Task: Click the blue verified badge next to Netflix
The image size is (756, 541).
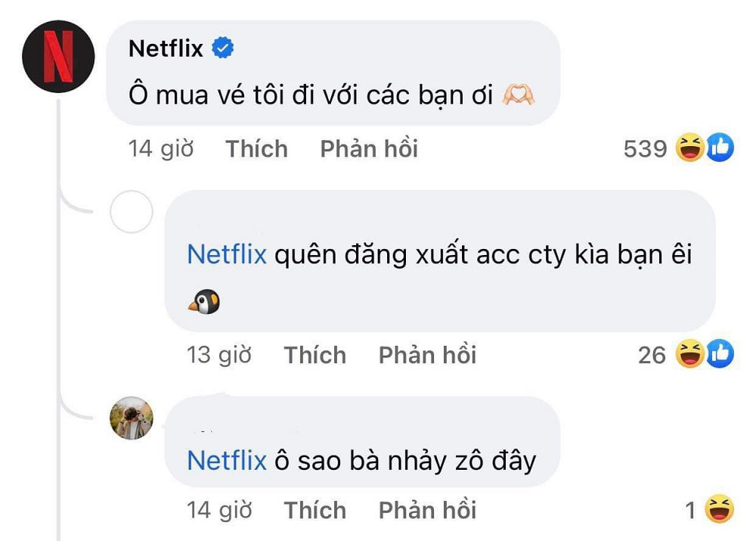Action: coord(222,47)
